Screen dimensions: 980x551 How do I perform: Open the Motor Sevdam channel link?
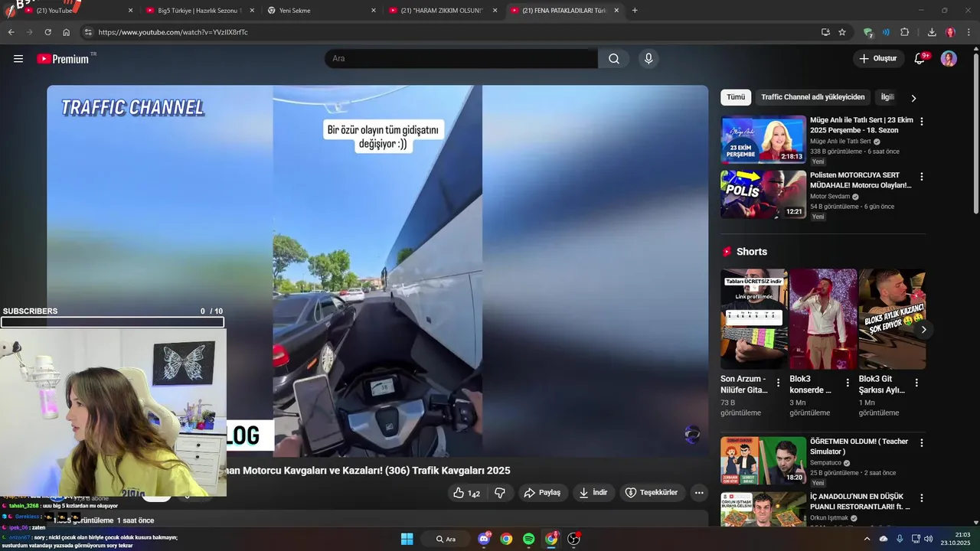(830, 197)
